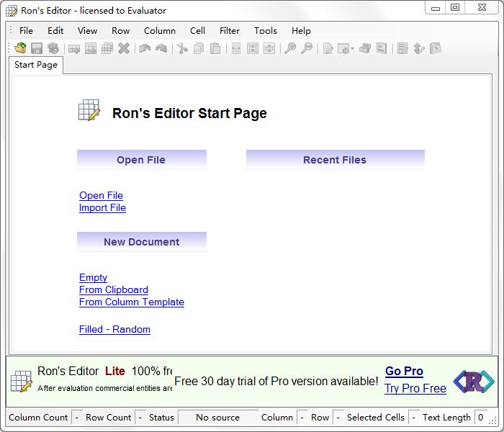504x432 pixels.
Task: Click the From Clipboard link
Action: (x=114, y=289)
